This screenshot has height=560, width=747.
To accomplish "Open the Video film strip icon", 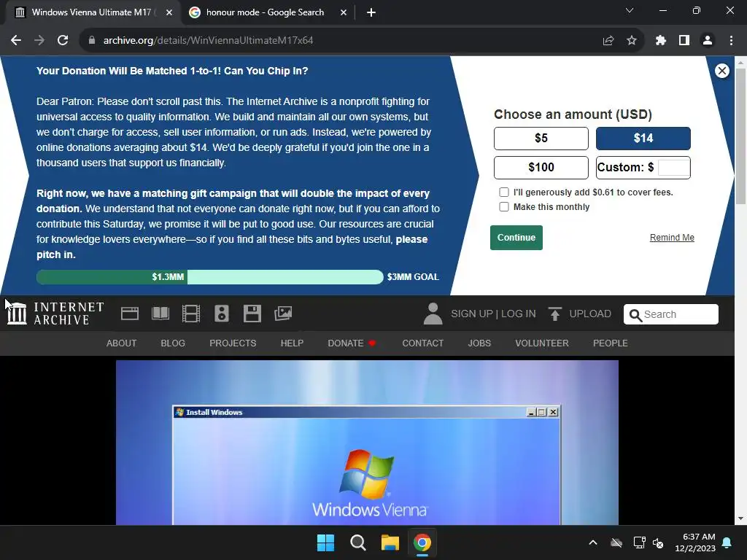I will point(191,314).
